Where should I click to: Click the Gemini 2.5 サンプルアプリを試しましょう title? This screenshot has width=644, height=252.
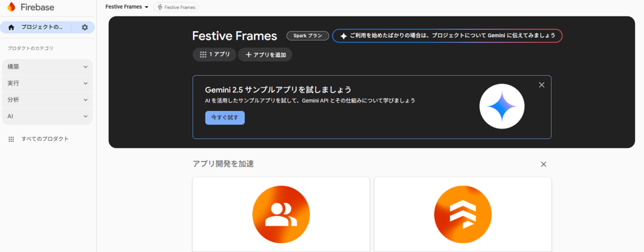[278, 90]
